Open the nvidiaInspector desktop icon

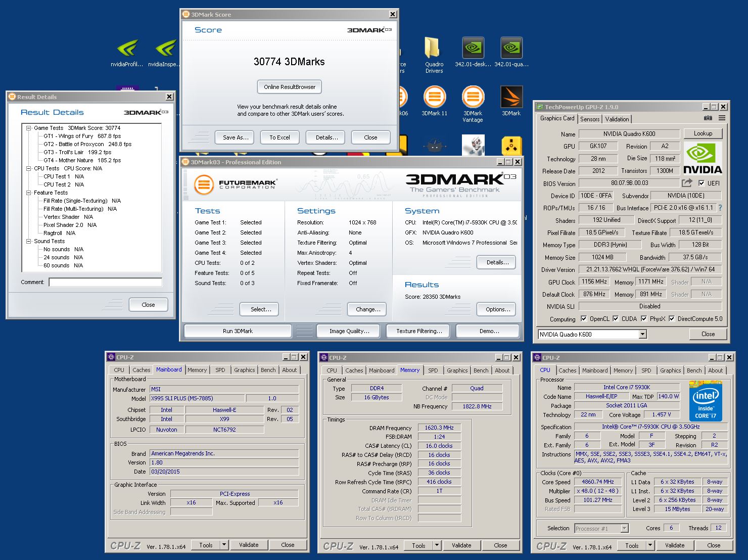pos(165,53)
